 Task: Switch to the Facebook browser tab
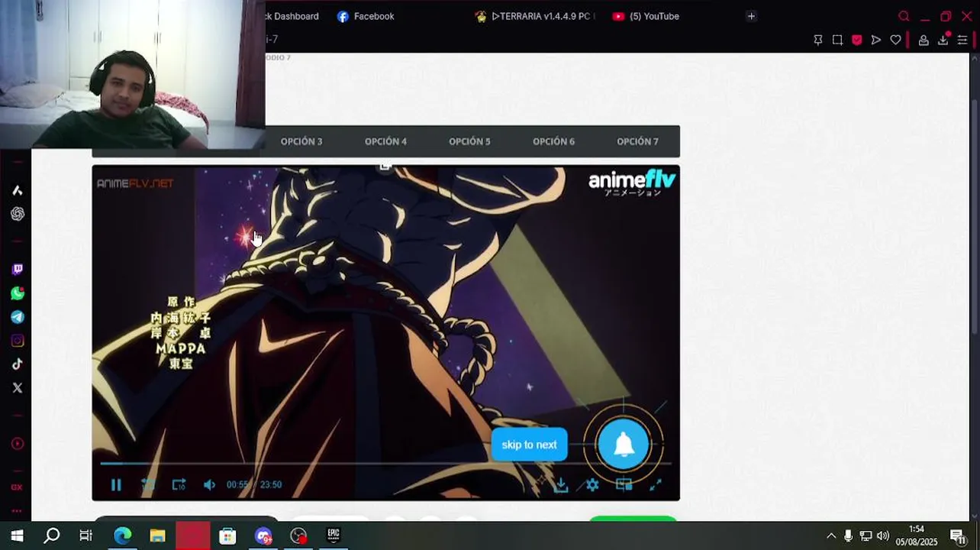click(x=366, y=16)
